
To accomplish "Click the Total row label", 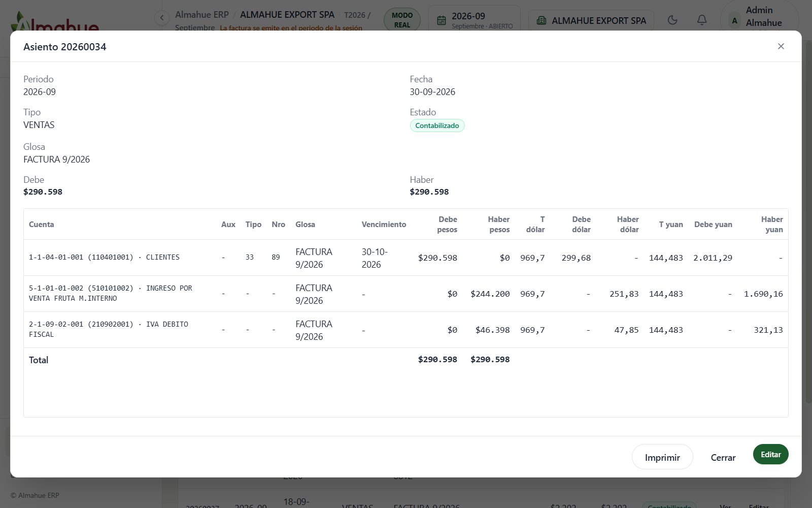I will (x=39, y=360).
